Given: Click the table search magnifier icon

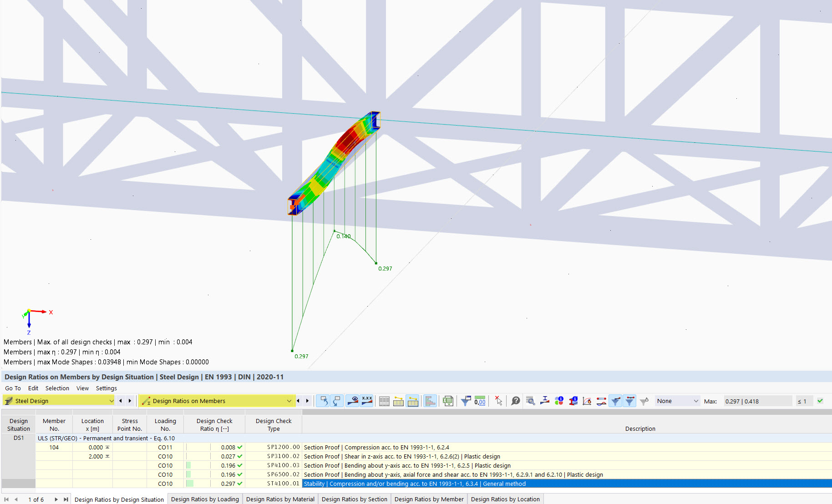Looking at the screenshot, I should (531, 401).
